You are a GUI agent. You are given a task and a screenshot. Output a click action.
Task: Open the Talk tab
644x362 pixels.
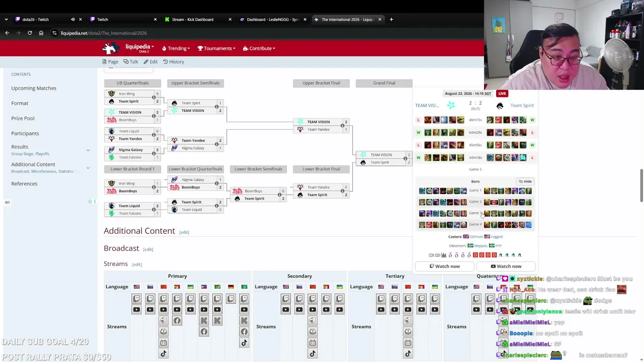[x=131, y=62]
